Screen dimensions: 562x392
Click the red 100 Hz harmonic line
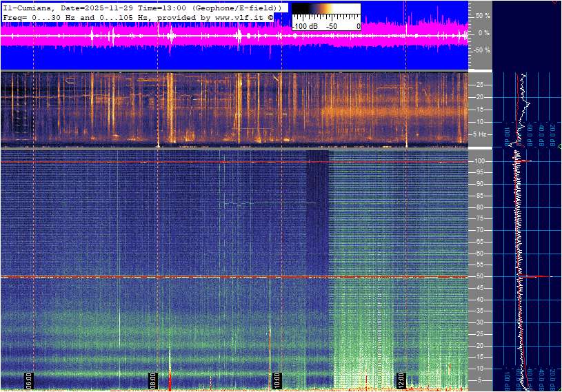(207, 162)
